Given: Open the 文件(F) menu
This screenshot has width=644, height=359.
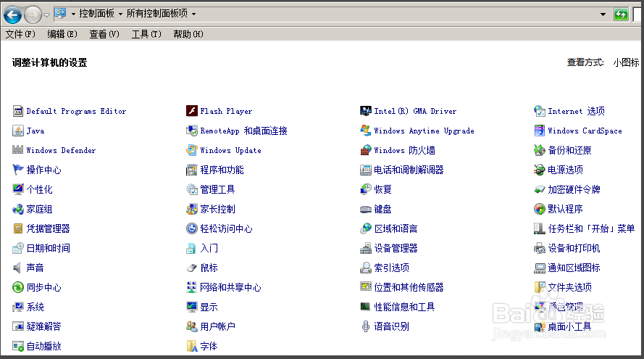Looking at the screenshot, I should 20,34.
